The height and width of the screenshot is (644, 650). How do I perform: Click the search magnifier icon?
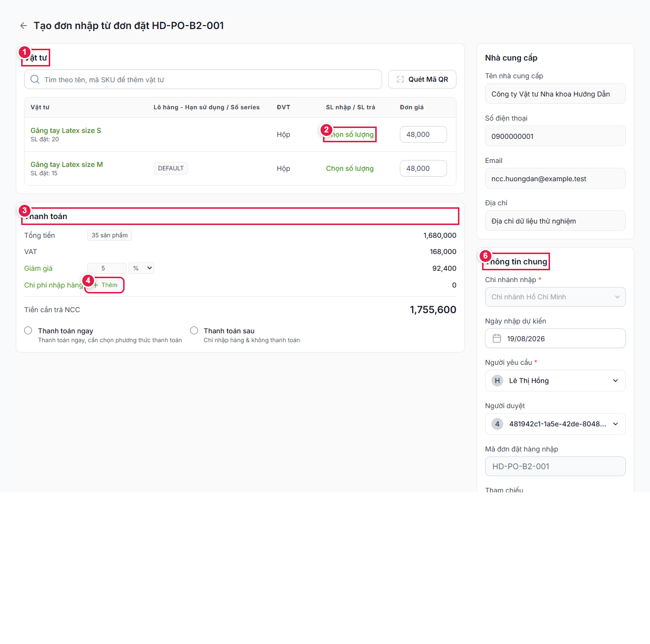35,79
